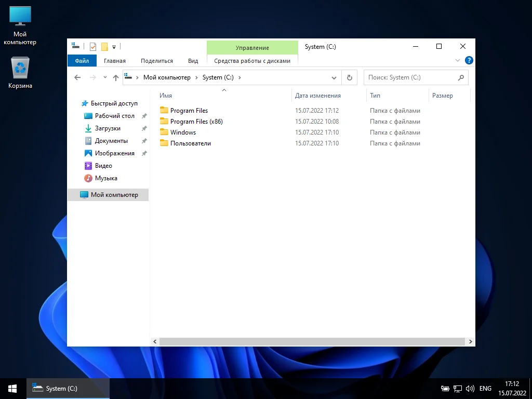Click the Properties icon in quick access toolbar

[x=93, y=47]
